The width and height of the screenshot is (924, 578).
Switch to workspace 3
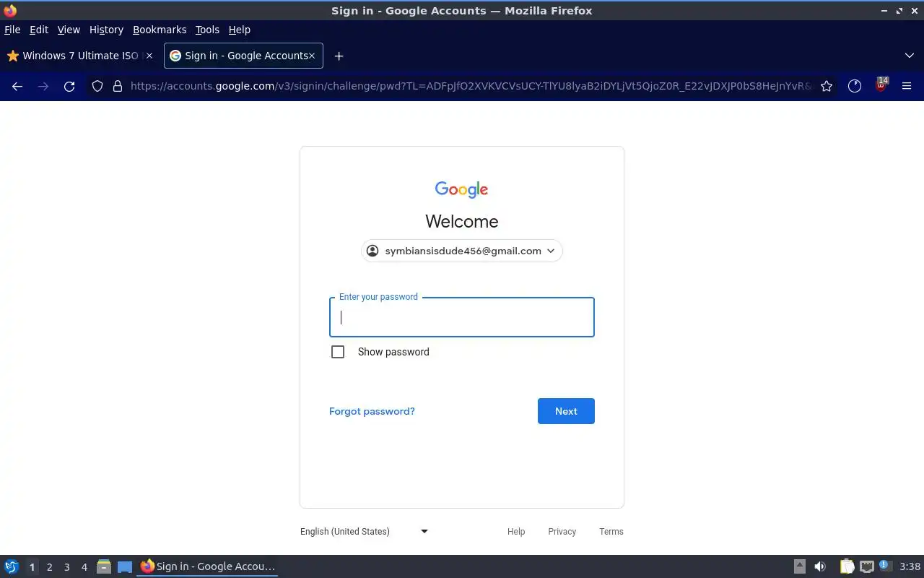point(66,567)
